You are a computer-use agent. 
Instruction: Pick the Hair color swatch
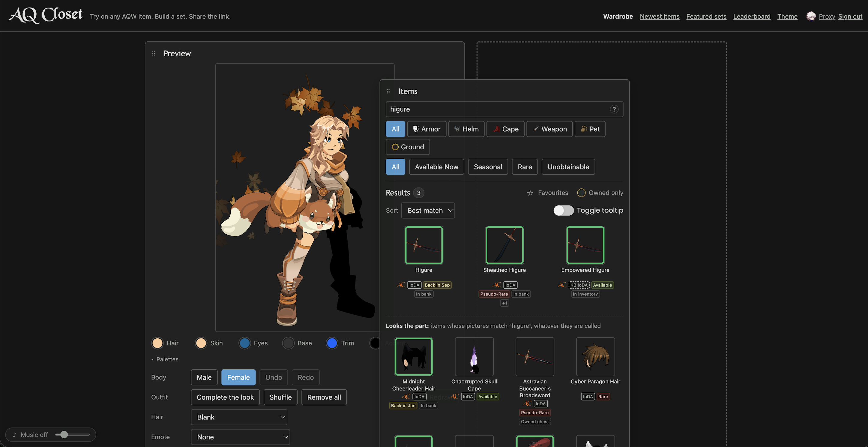click(157, 343)
